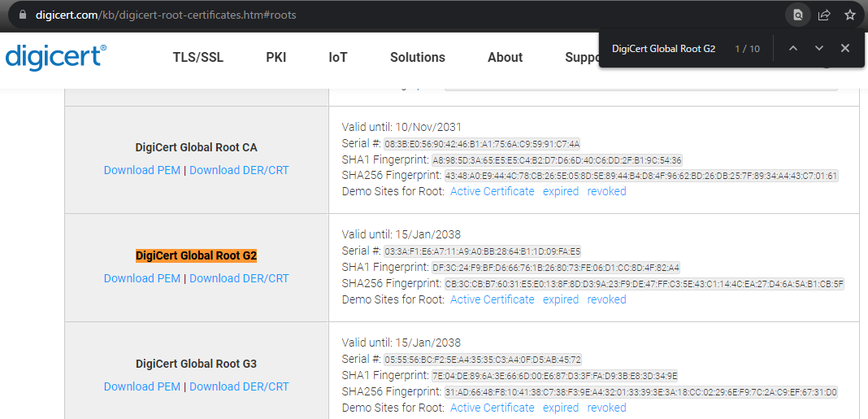868x419 pixels.
Task: Click the lock icon in address bar
Action: coord(23,15)
